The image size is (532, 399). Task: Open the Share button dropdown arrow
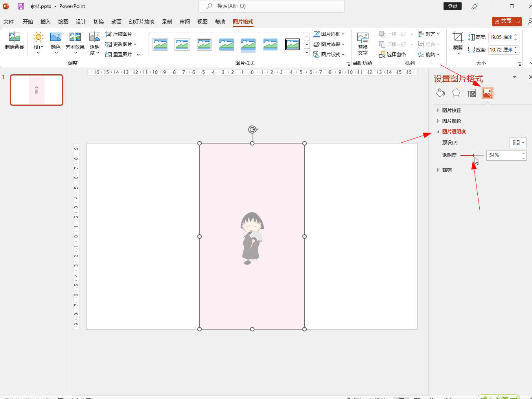pyautogui.click(x=518, y=22)
